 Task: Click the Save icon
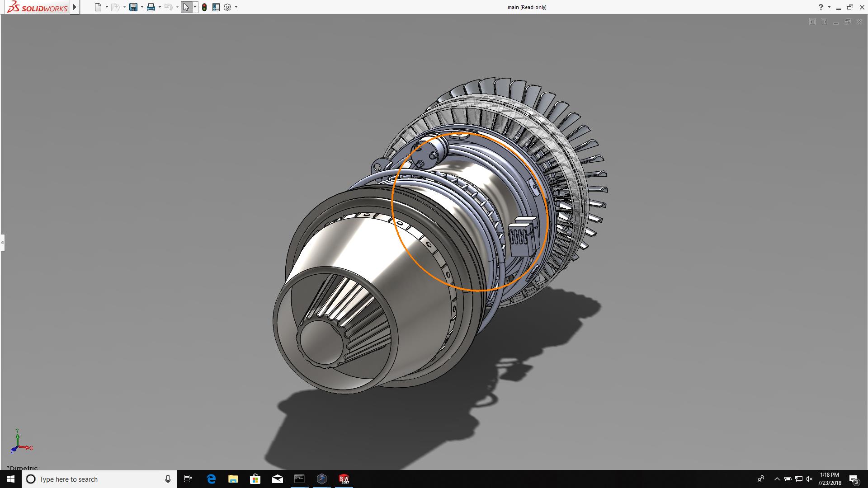point(133,7)
